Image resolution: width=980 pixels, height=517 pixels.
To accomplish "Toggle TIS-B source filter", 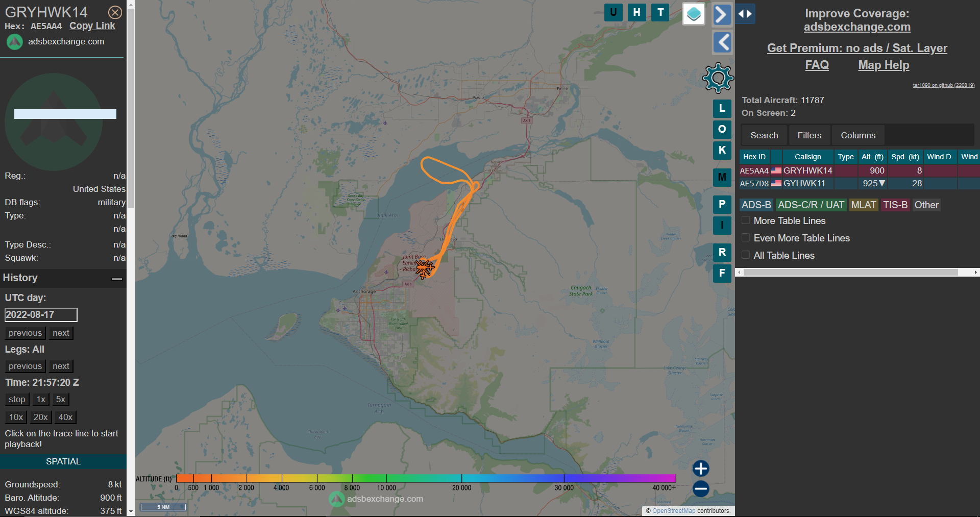I will coord(895,205).
